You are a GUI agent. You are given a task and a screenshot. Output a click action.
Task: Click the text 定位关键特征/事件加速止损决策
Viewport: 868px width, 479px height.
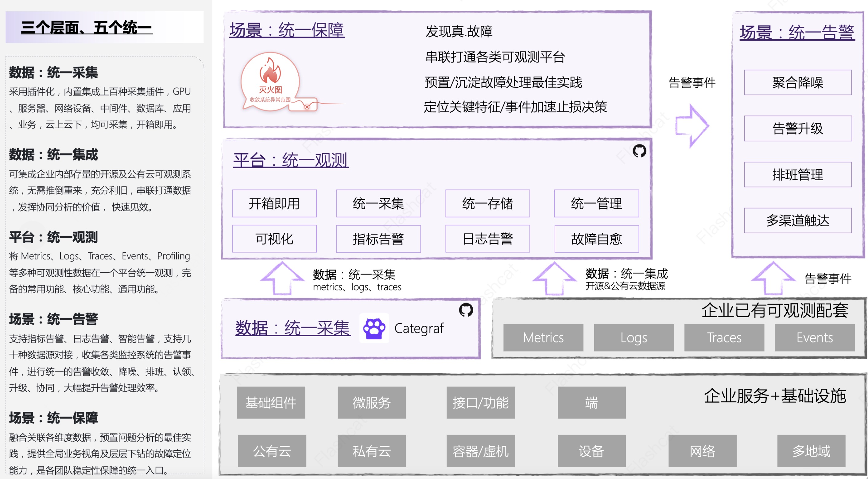(515, 107)
